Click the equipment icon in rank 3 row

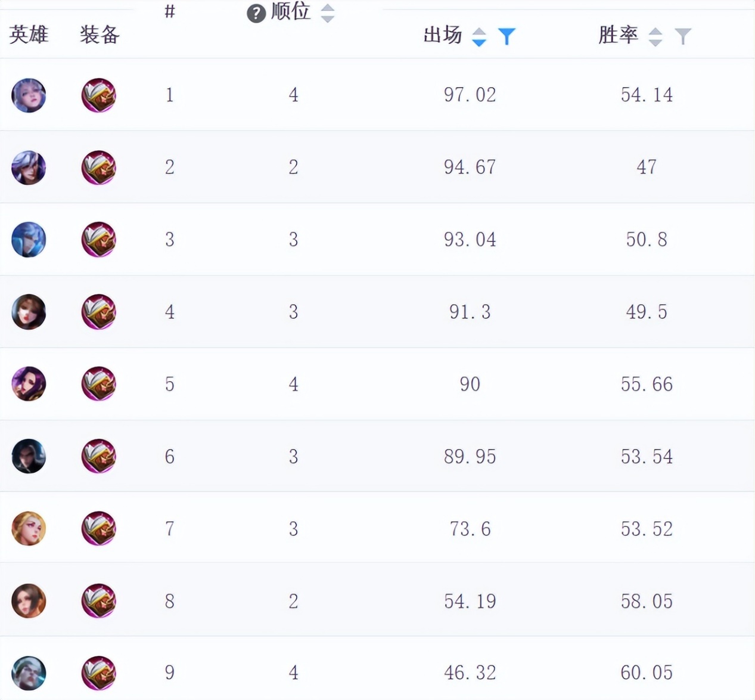98,240
